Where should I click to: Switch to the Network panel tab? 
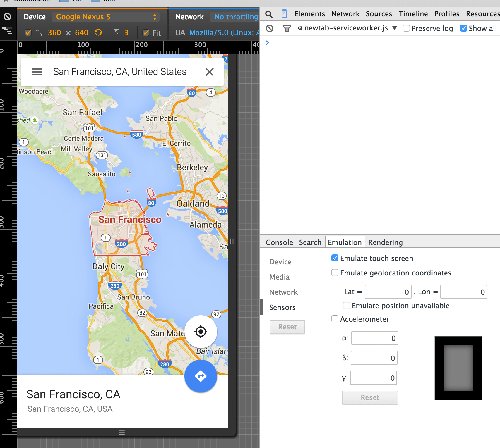pyautogui.click(x=345, y=14)
